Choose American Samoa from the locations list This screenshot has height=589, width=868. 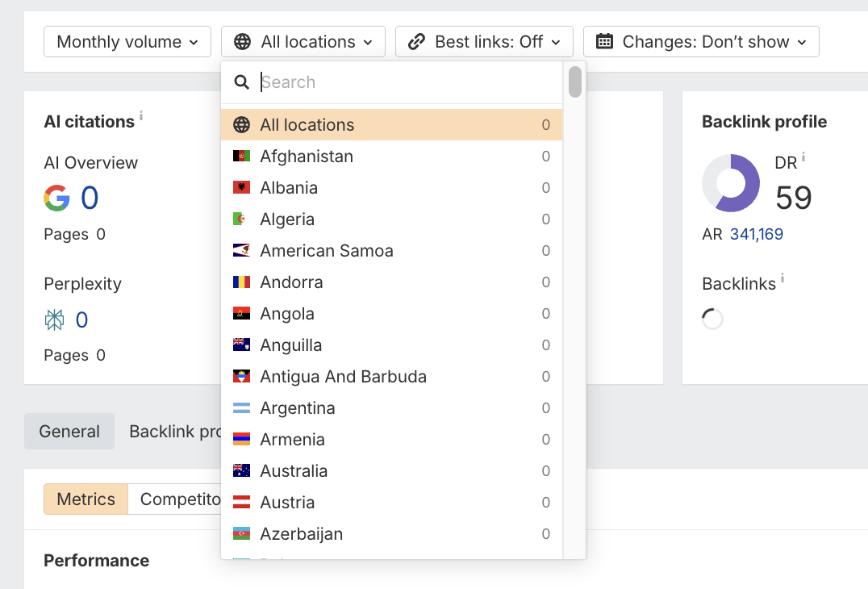point(391,251)
